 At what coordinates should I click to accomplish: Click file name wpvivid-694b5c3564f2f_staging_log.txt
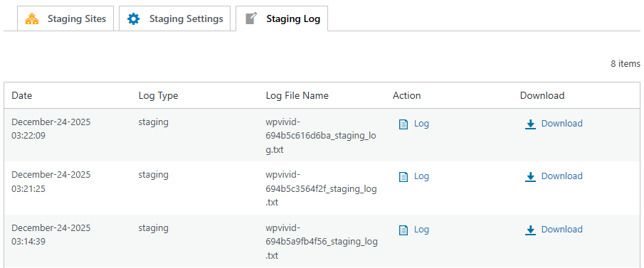321,189
